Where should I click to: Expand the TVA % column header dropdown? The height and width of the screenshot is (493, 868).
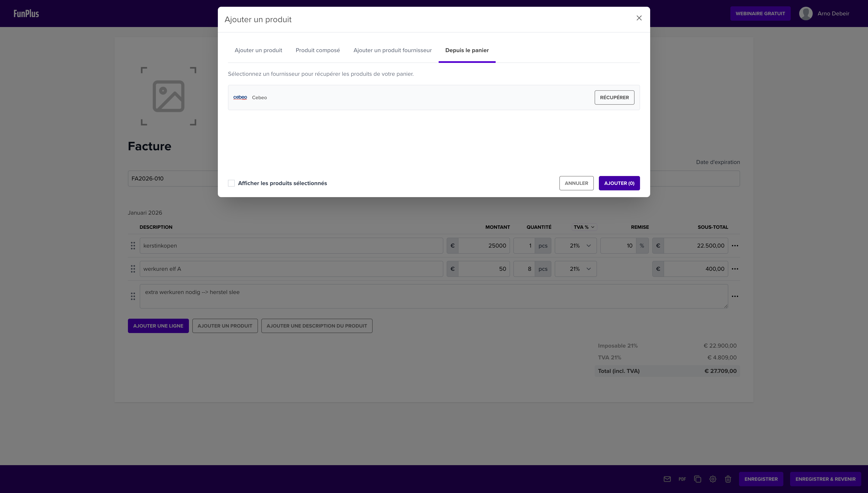point(584,227)
